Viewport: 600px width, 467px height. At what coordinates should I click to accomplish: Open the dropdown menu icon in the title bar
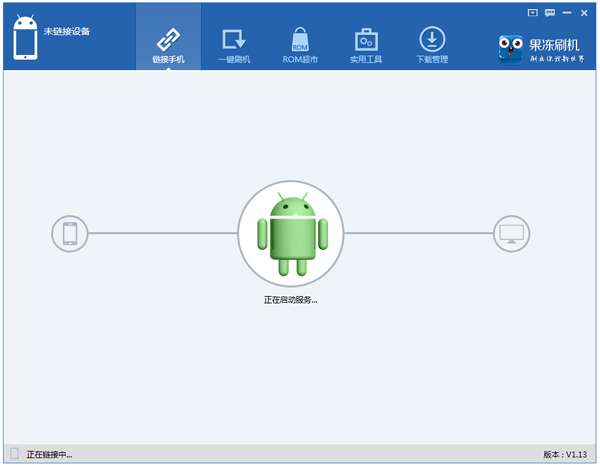click(532, 13)
